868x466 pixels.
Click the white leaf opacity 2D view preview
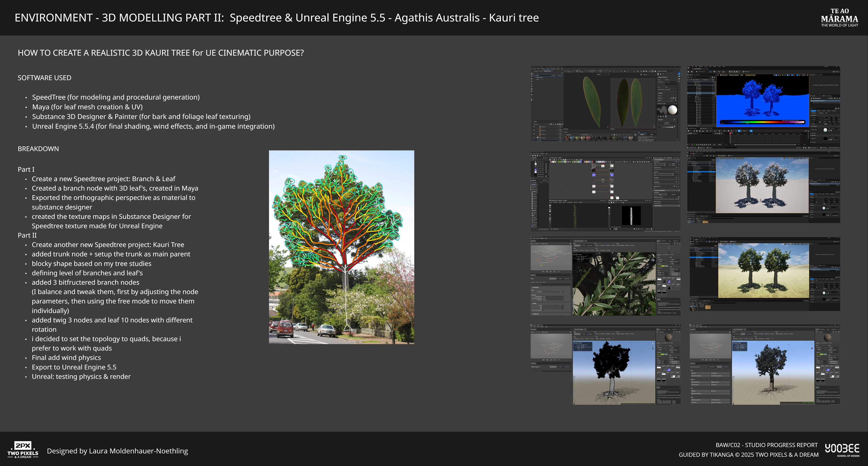pyautogui.click(x=632, y=216)
